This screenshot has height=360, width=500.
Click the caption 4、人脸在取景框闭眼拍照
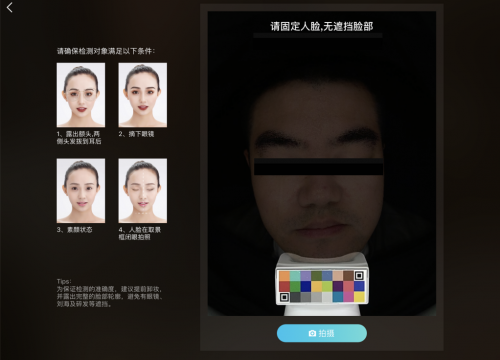[x=140, y=233]
